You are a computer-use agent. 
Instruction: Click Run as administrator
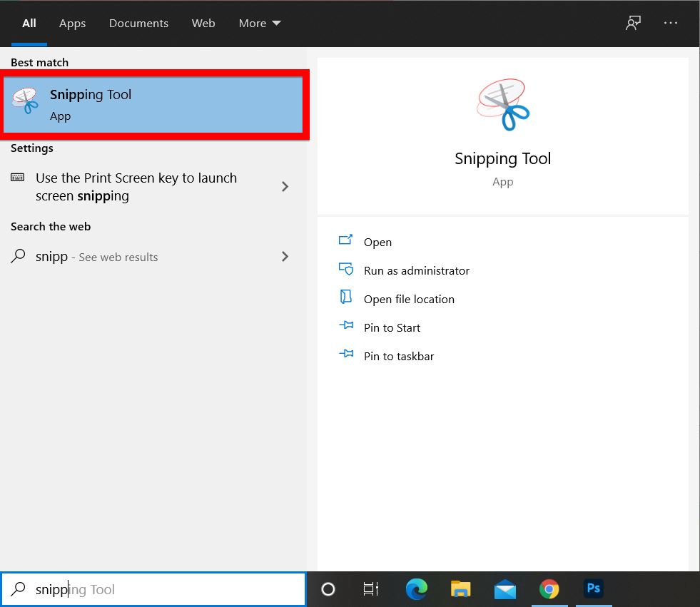tap(417, 271)
